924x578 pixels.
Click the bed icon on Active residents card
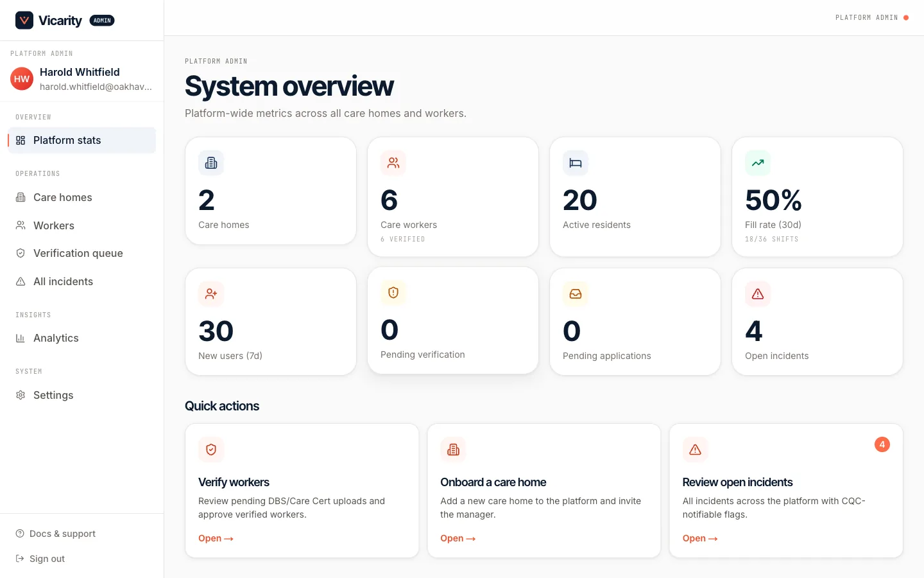pos(576,163)
